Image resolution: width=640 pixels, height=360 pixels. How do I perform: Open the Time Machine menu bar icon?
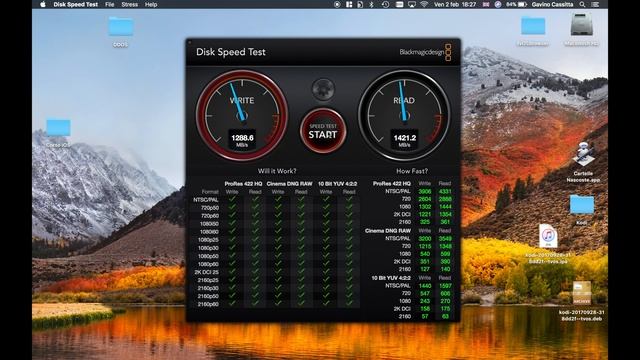coord(385,4)
